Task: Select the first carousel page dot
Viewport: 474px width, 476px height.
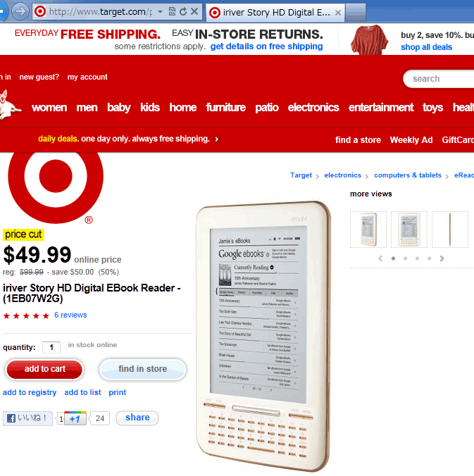Action: [x=393, y=258]
